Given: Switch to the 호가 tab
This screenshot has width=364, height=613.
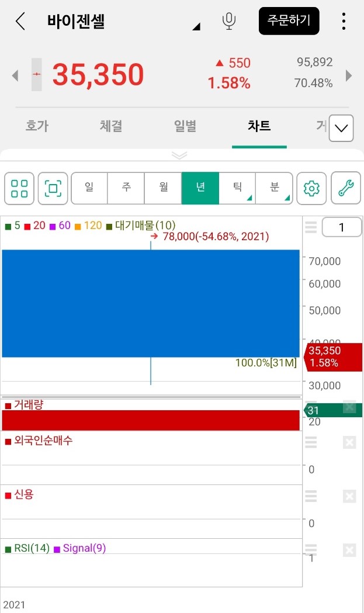Looking at the screenshot, I should tap(37, 126).
